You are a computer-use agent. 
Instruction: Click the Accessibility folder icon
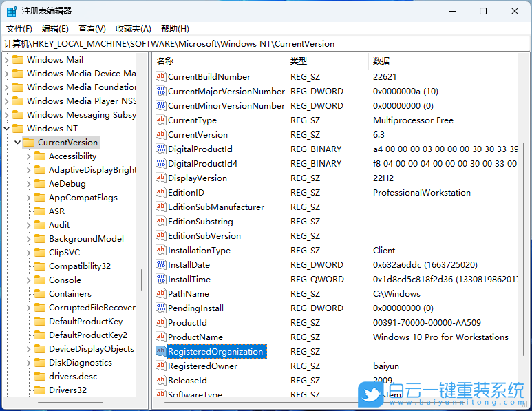click(x=40, y=156)
